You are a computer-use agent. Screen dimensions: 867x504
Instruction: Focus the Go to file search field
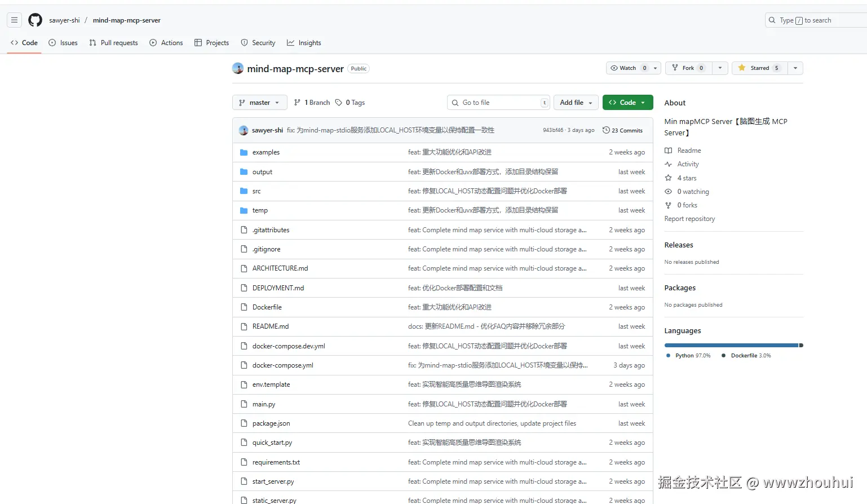(x=498, y=103)
